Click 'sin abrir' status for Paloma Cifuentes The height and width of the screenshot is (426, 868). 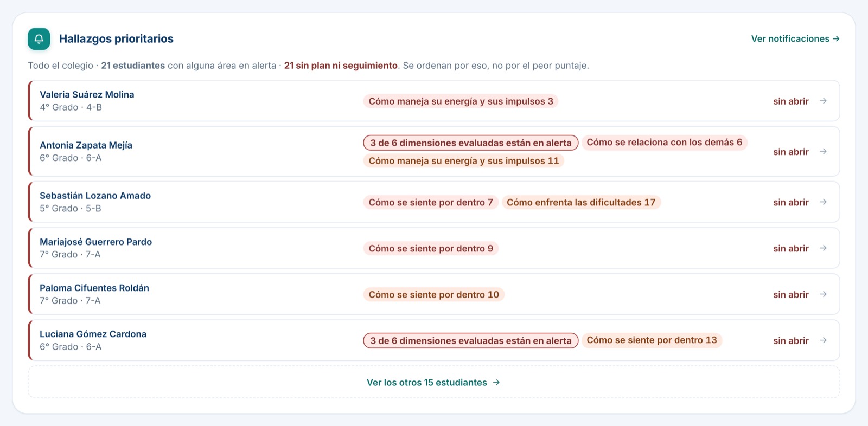tap(791, 294)
